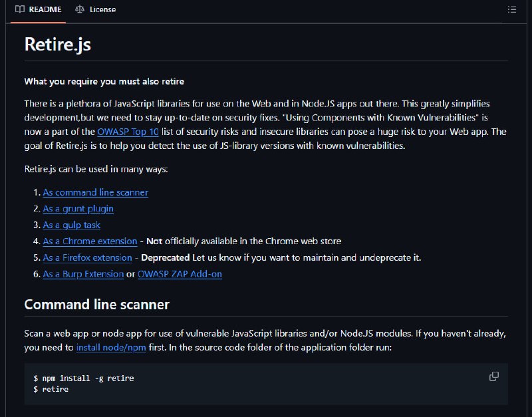Image resolution: width=532 pixels, height=417 pixels.
Task: Click the '$ npm install -g retire' line
Action: pos(84,378)
